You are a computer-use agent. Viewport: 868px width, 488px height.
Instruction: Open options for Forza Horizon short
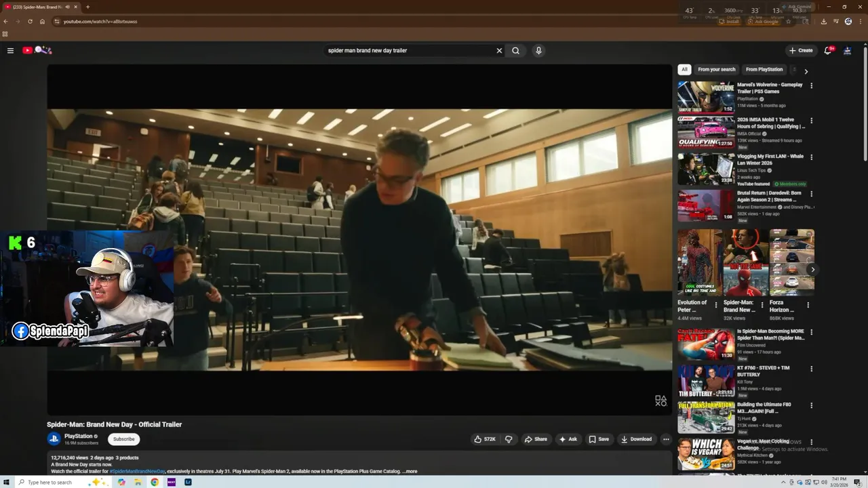coord(808,305)
